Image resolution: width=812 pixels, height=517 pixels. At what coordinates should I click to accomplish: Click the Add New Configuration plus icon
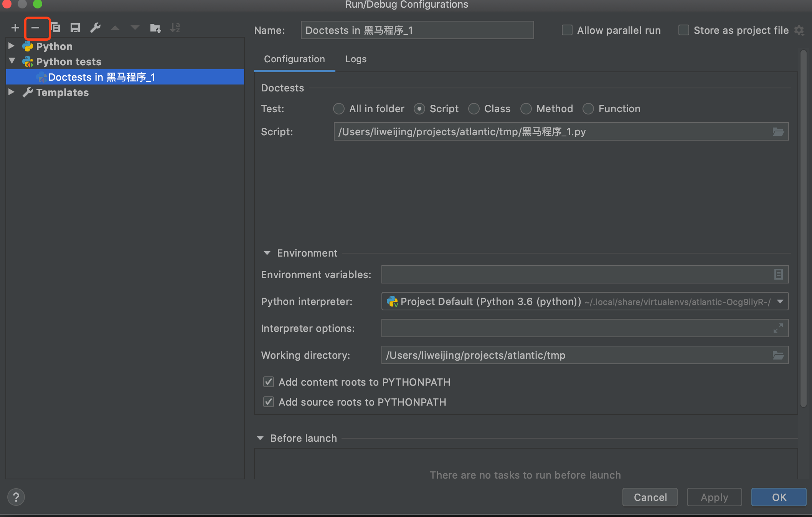(x=15, y=28)
